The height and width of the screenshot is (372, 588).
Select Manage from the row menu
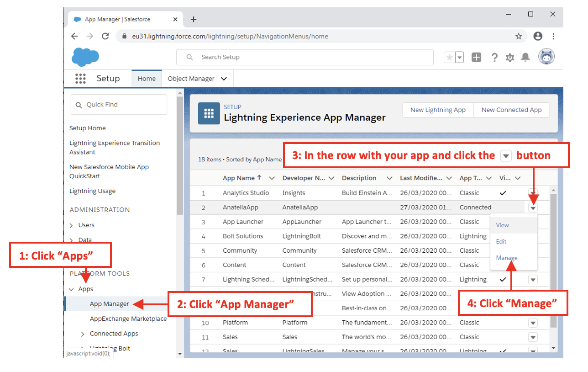pos(507,258)
